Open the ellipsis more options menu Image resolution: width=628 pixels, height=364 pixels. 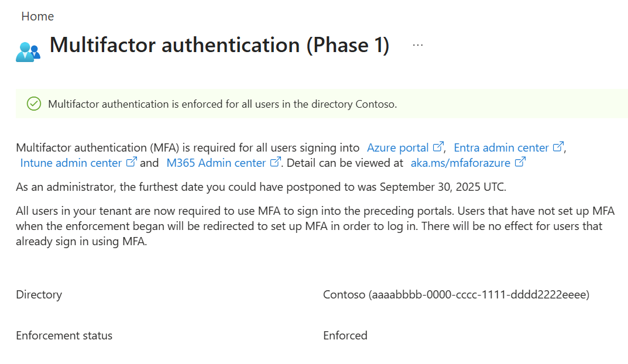tap(417, 44)
